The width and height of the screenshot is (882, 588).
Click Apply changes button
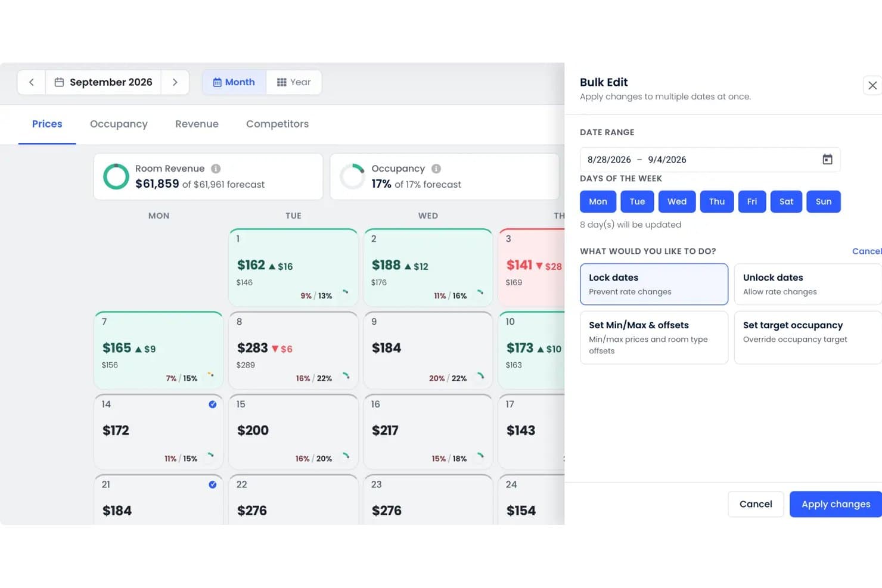click(x=836, y=504)
